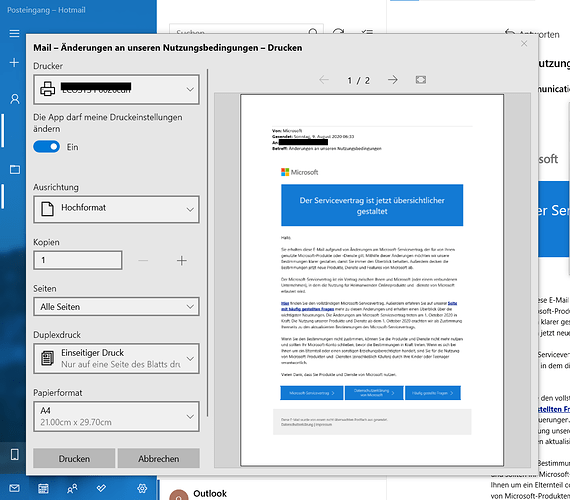This screenshot has height=500, width=570.
Task: Toggle the print settings switch labeled Ein
Action: [x=47, y=147]
